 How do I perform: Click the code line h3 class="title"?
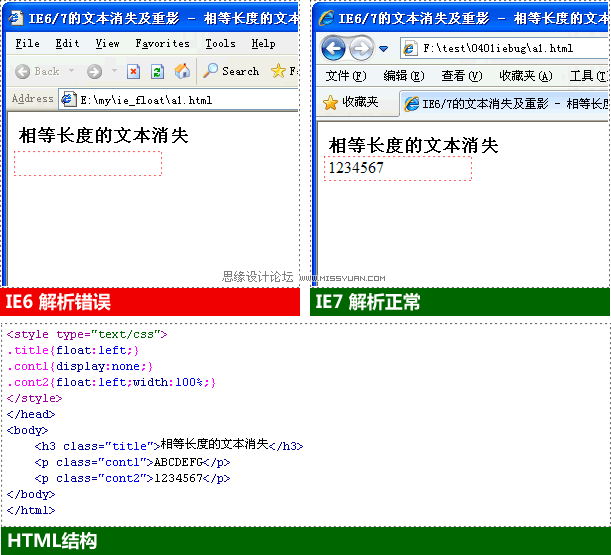[169, 445]
